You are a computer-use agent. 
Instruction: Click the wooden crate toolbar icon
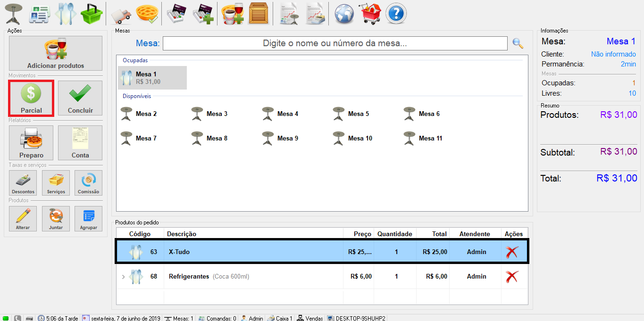tap(258, 13)
